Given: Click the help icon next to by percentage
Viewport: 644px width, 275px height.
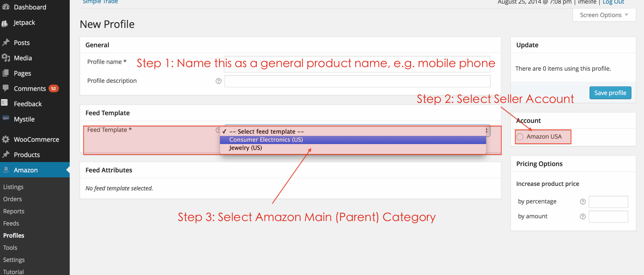Looking at the screenshot, I should coord(583,202).
